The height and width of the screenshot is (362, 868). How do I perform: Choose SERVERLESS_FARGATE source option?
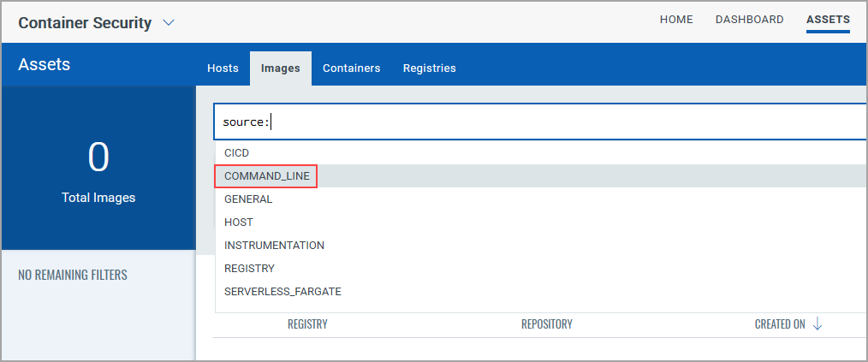[282, 292]
